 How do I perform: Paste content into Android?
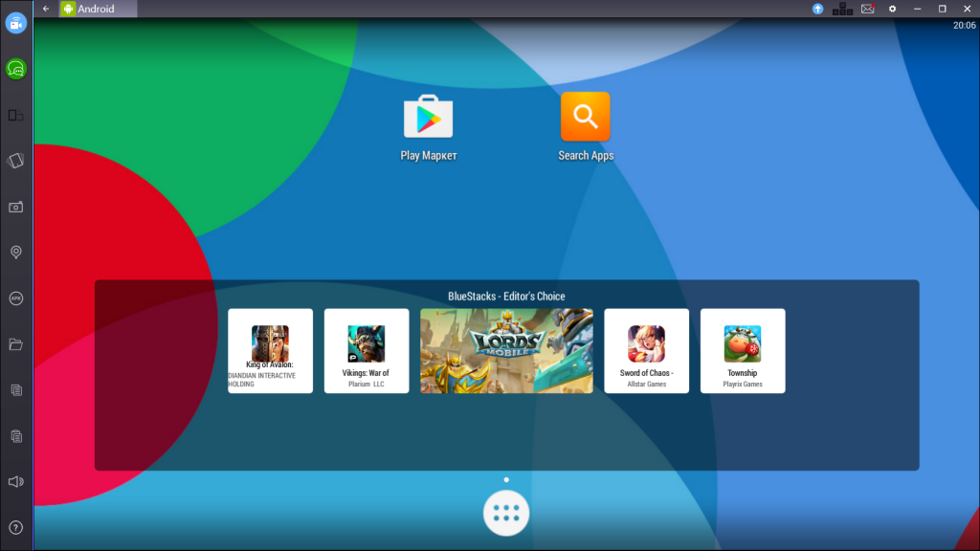pos(14,435)
